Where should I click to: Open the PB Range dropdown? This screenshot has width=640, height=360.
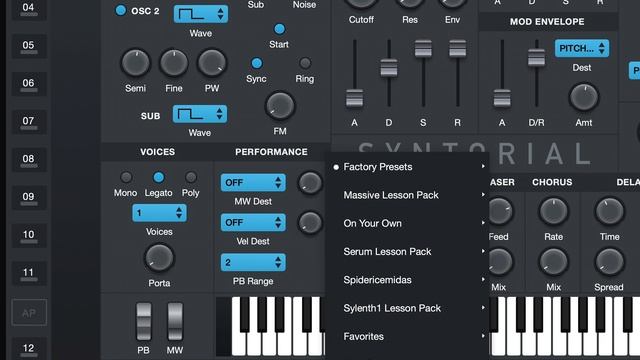pos(253,262)
